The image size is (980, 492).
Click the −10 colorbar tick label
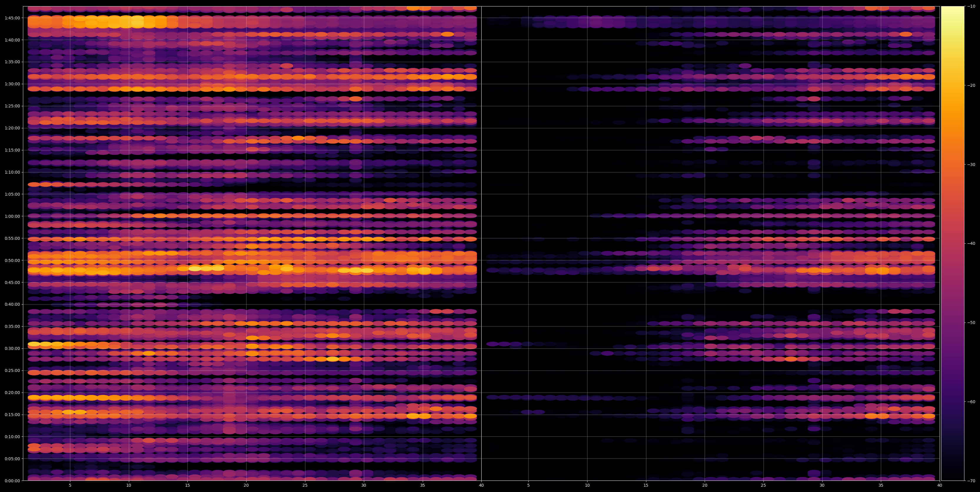(971, 6)
